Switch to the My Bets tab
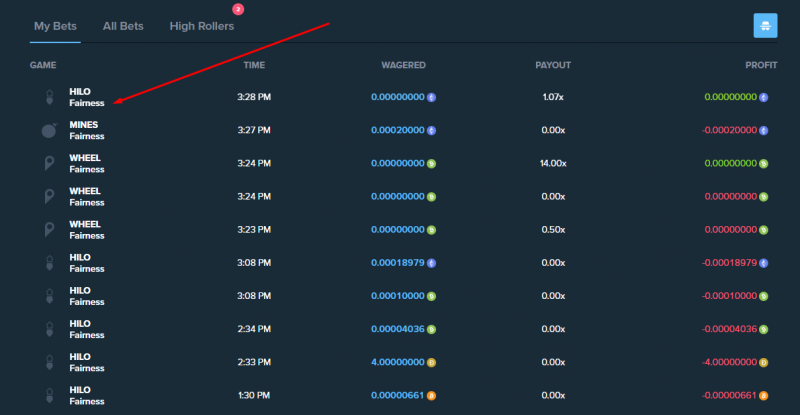Screen dimensions: 800x415 click(55, 26)
